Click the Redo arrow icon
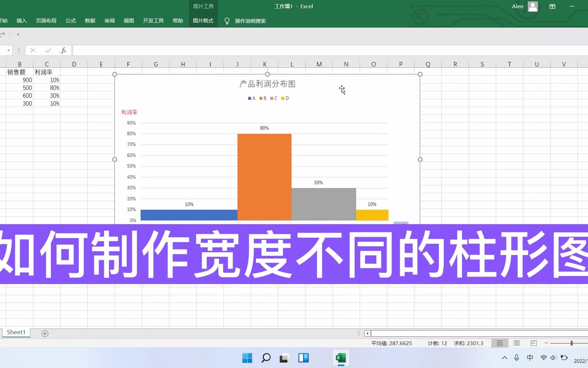Image resolution: width=588 pixels, height=368 pixels. pyautogui.click(x=3, y=34)
